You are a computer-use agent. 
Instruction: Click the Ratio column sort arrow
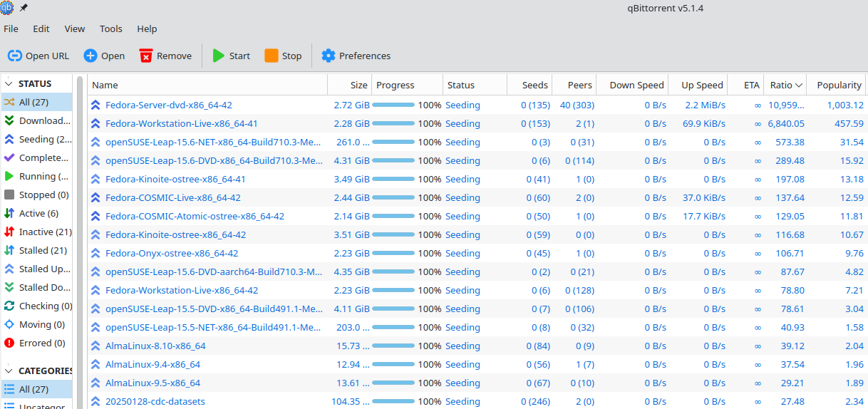tap(799, 85)
